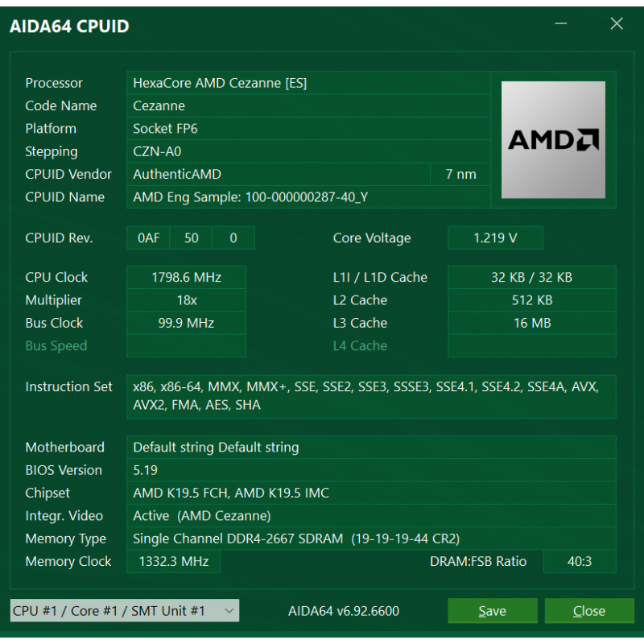
Task: Click the 7 nm process field
Action: (x=460, y=174)
